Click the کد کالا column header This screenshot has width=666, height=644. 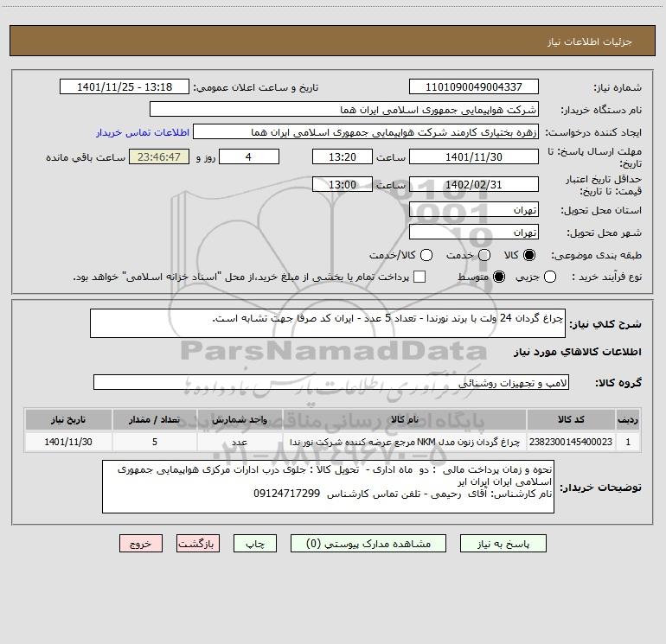pyautogui.click(x=571, y=419)
